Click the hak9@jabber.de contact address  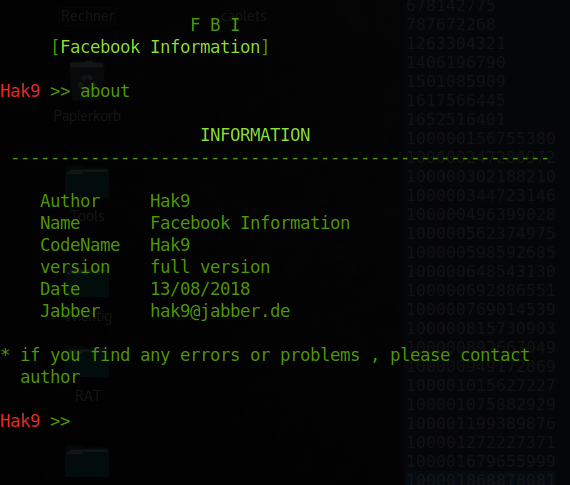220,311
